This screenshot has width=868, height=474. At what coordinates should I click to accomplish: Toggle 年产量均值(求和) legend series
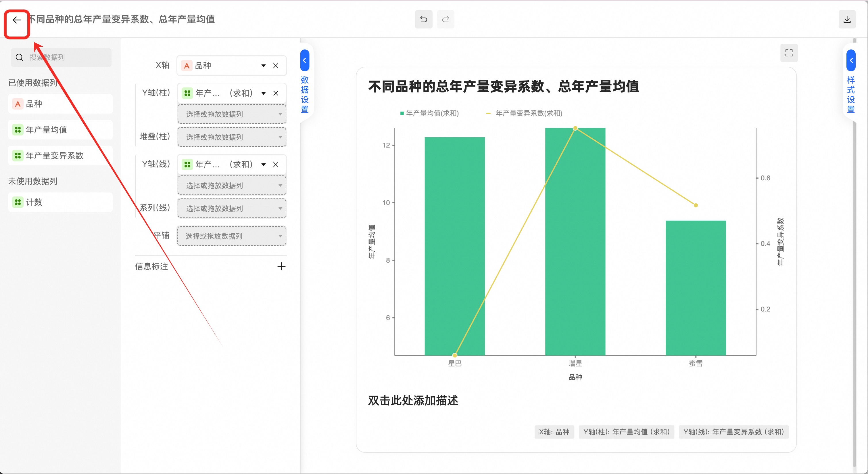[432, 113]
